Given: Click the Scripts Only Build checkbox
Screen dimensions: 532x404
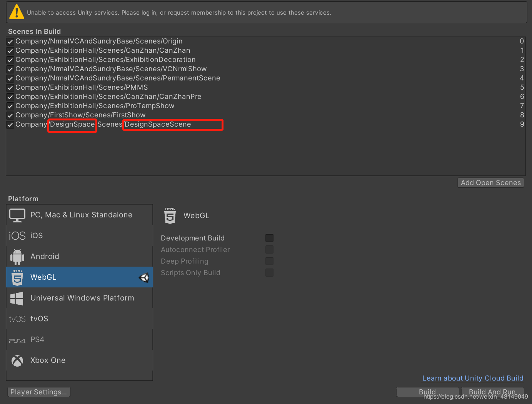Looking at the screenshot, I should (x=270, y=273).
